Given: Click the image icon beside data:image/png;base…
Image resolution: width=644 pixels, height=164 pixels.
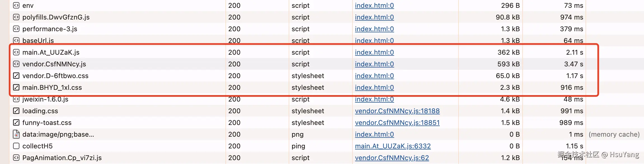Looking at the screenshot, I should [x=16, y=134].
